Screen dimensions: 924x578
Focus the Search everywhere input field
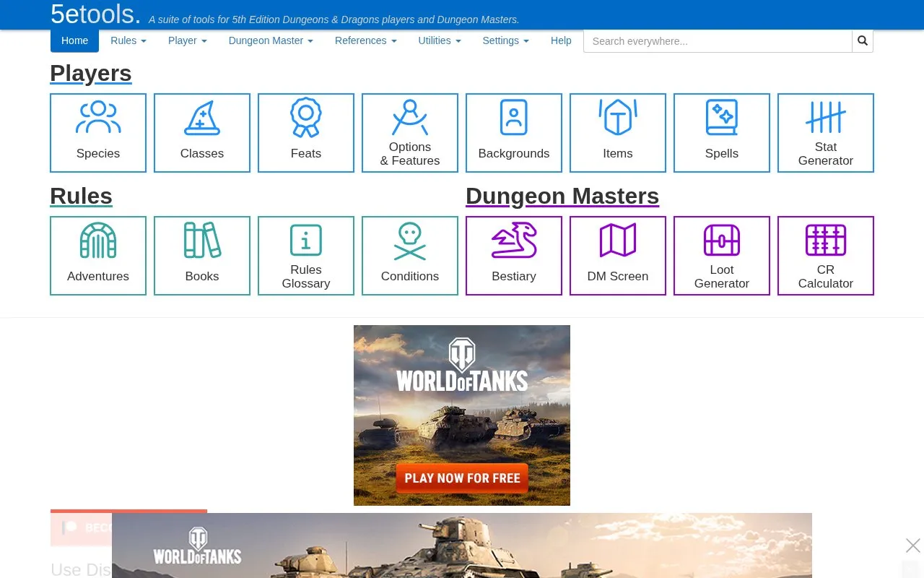pos(718,41)
